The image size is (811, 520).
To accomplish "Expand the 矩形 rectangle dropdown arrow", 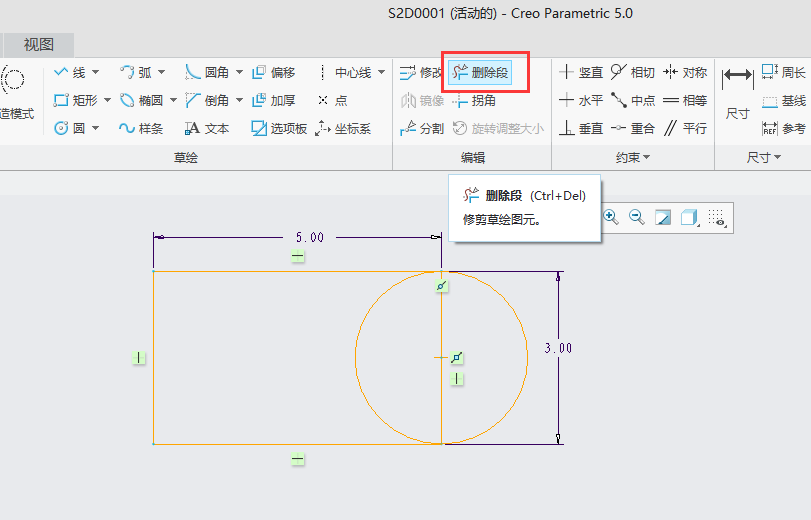I will pyautogui.click(x=107, y=100).
